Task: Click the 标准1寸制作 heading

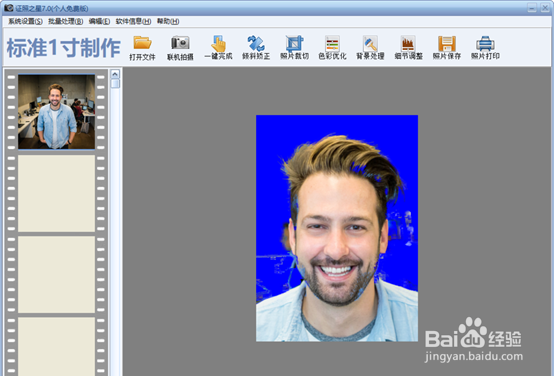Action: tap(64, 47)
